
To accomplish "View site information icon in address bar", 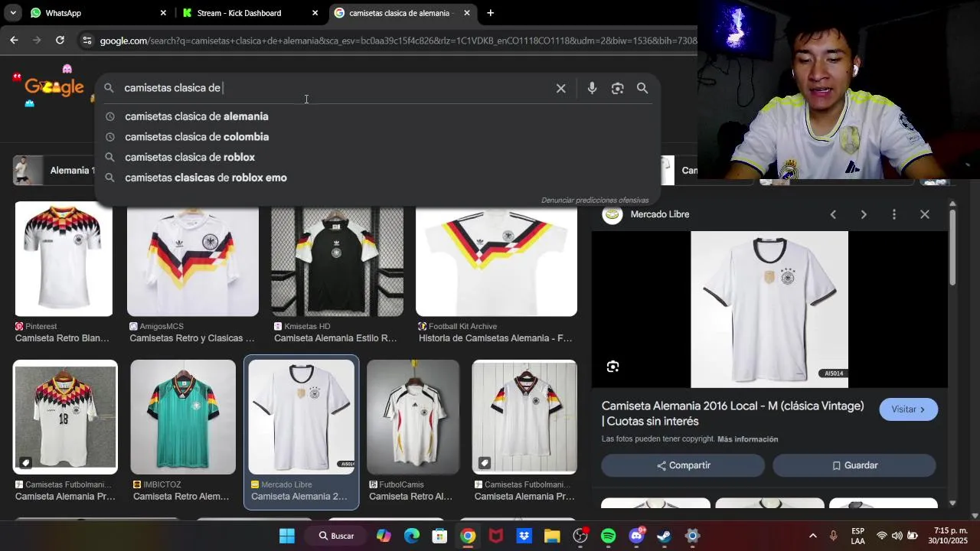I will pos(87,41).
